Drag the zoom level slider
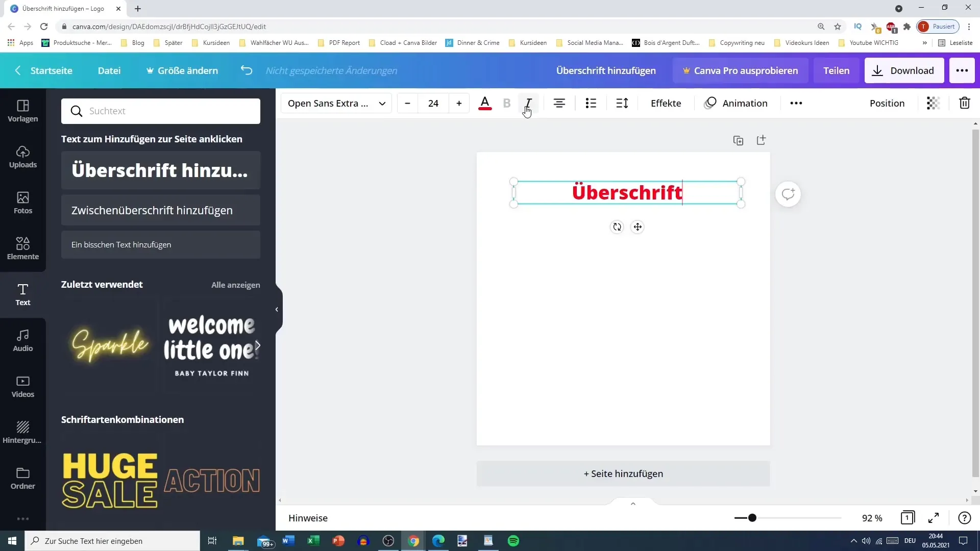980x551 pixels. click(752, 518)
